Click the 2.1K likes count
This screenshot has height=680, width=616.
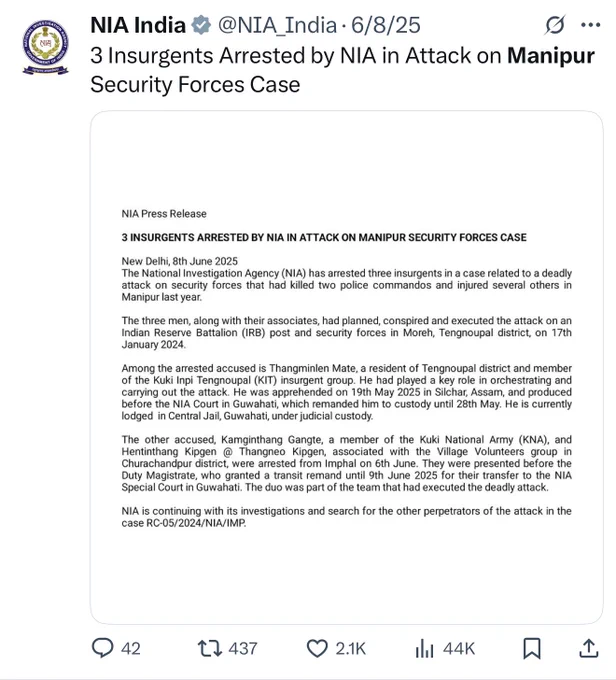[x=351, y=649]
